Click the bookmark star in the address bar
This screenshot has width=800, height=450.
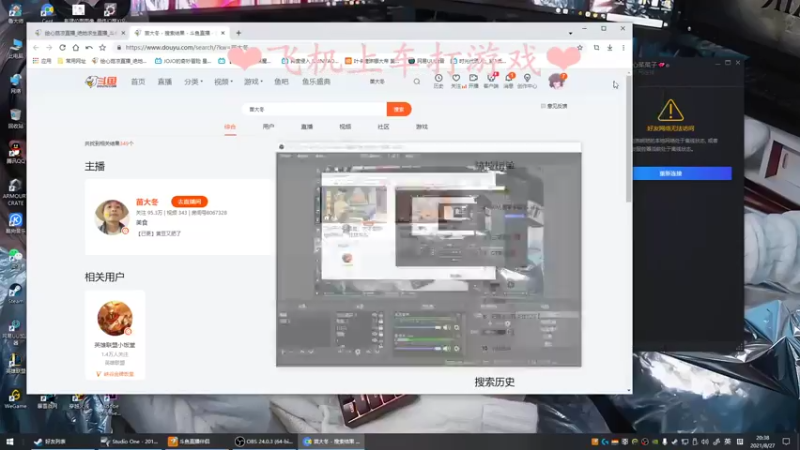(x=580, y=47)
